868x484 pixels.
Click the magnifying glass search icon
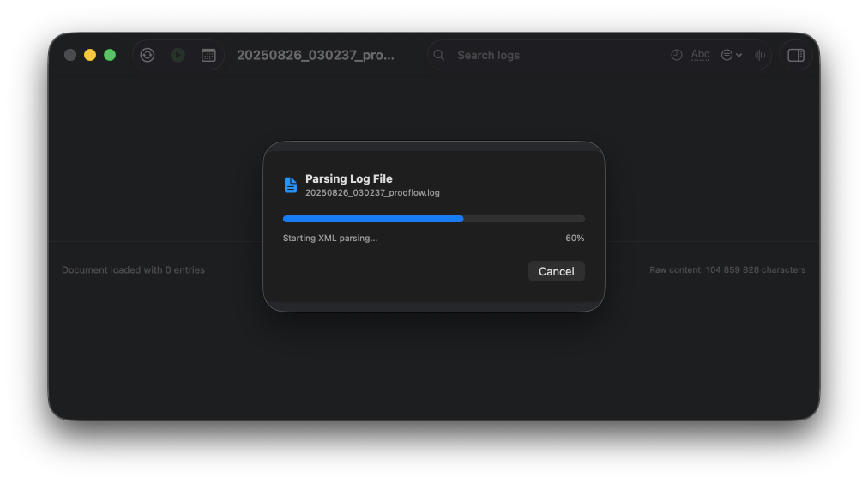[439, 55]
